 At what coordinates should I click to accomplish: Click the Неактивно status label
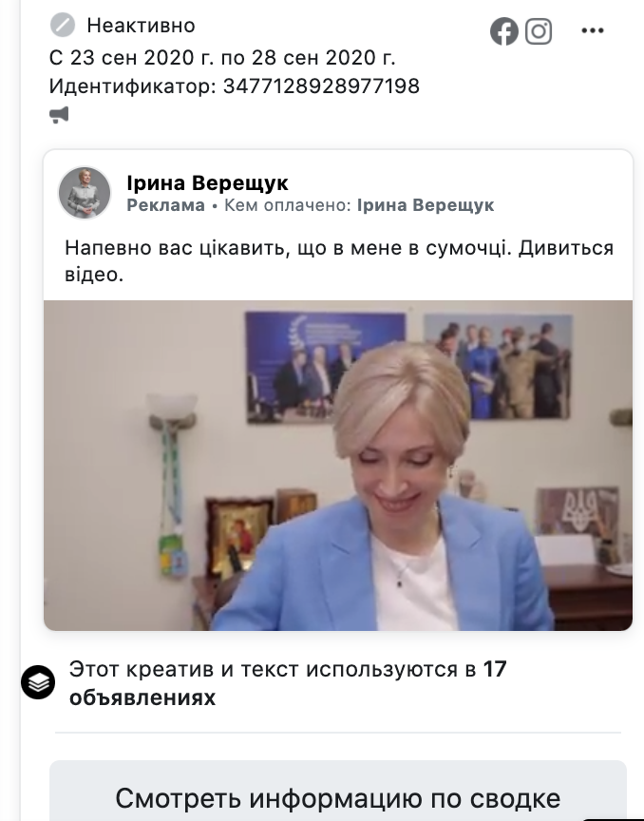coord(141,25)
